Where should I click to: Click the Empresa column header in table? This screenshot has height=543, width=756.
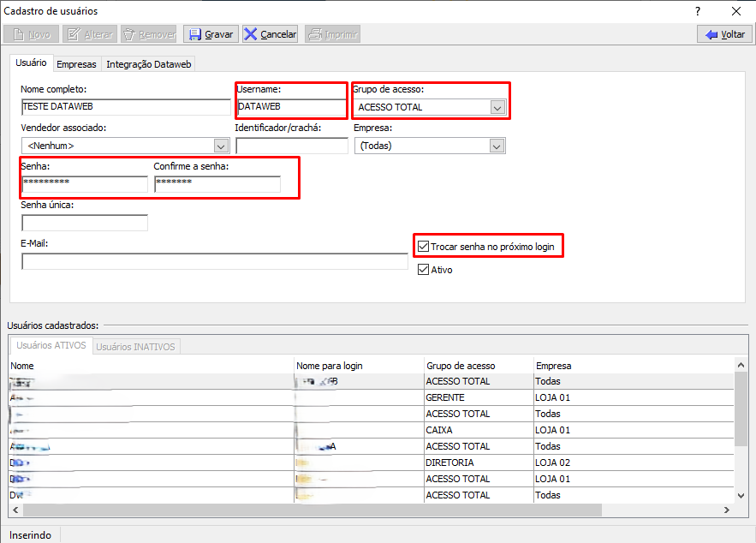[x=634, y=366]
